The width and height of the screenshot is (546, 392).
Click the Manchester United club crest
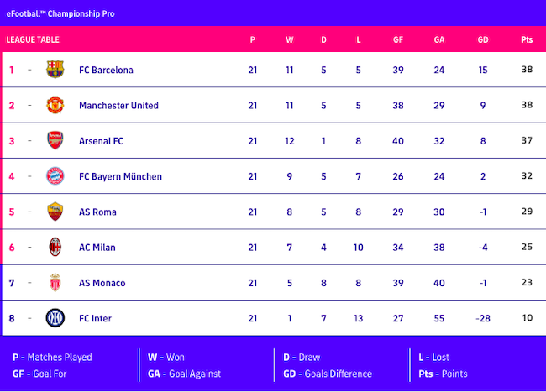[55, 106]
